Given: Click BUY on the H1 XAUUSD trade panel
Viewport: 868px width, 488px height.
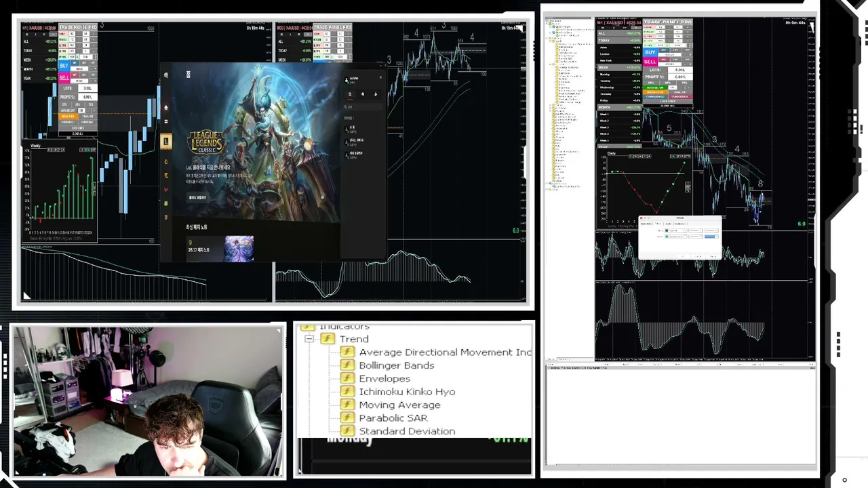Looking at the screenshot, I should click(64, 66).
